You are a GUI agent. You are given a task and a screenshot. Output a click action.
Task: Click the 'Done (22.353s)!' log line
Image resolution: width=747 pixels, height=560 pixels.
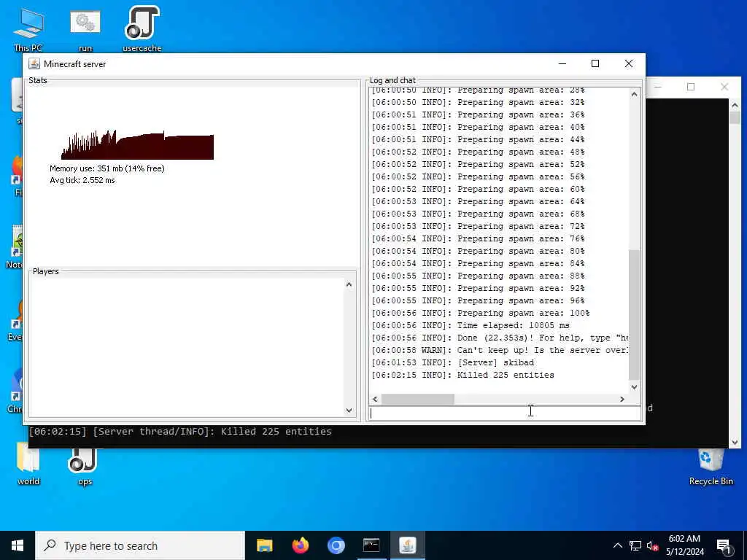pyautogui.click(x=500, y=338)
